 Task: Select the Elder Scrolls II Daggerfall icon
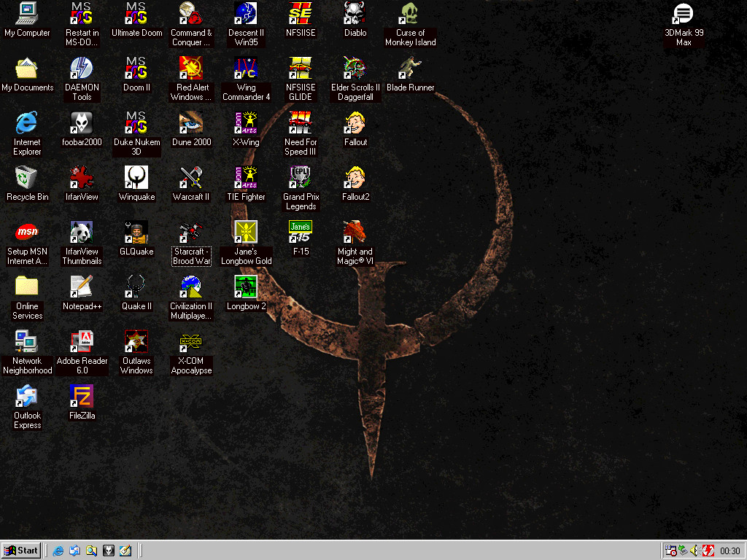pyautogui.click(x=355, y=68)
